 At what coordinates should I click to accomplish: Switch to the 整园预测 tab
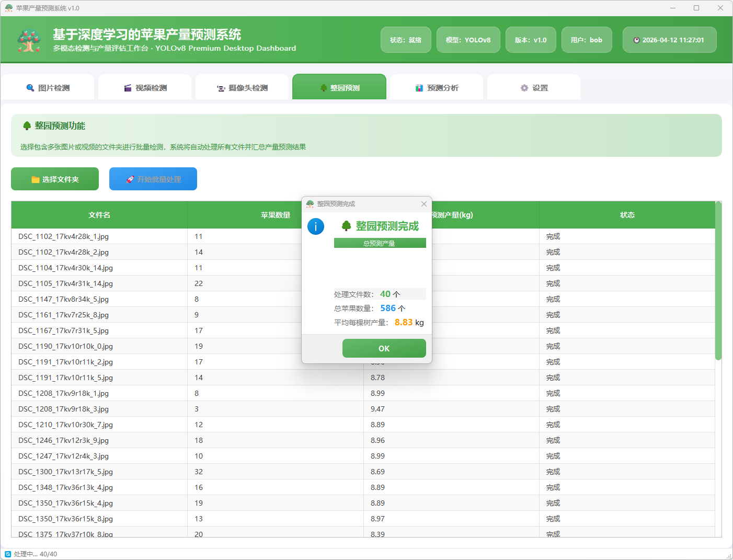coord(339,87)
